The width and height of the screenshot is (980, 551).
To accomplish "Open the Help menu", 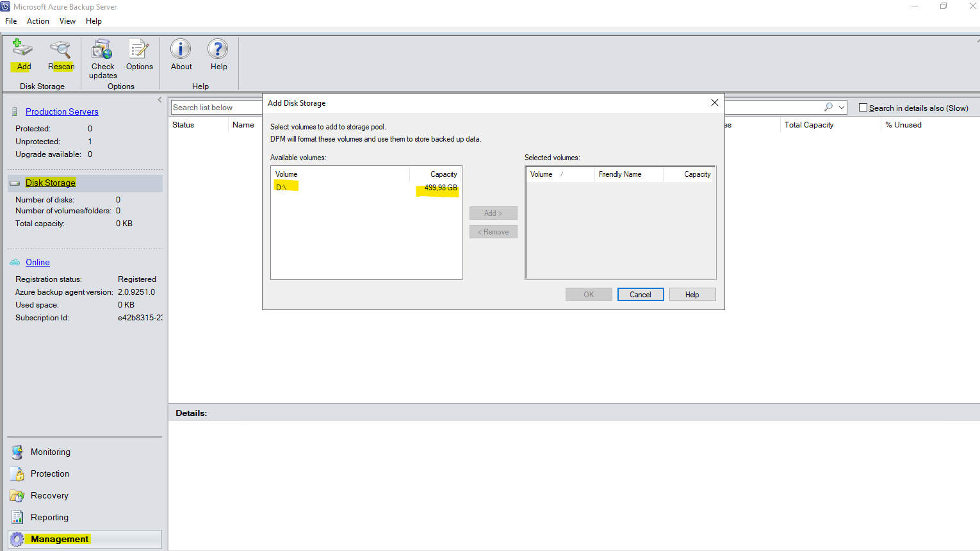I will point(94,21).
